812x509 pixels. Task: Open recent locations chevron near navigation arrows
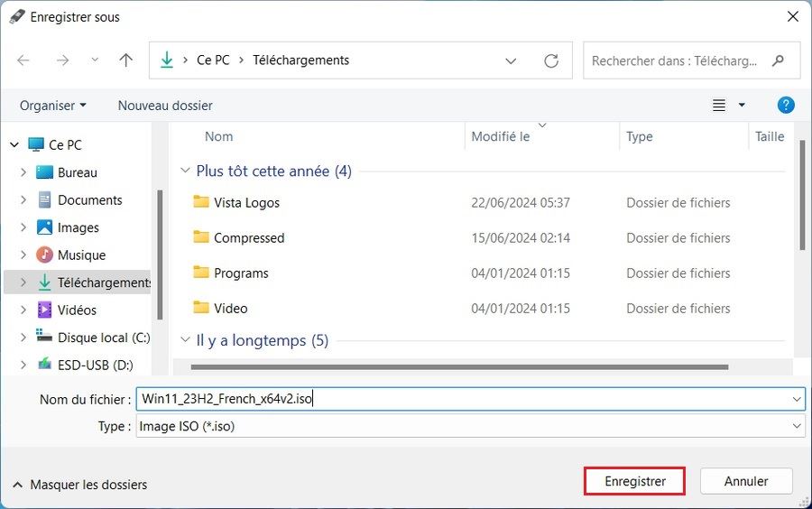pyautogui.click(x=95, y=60)
